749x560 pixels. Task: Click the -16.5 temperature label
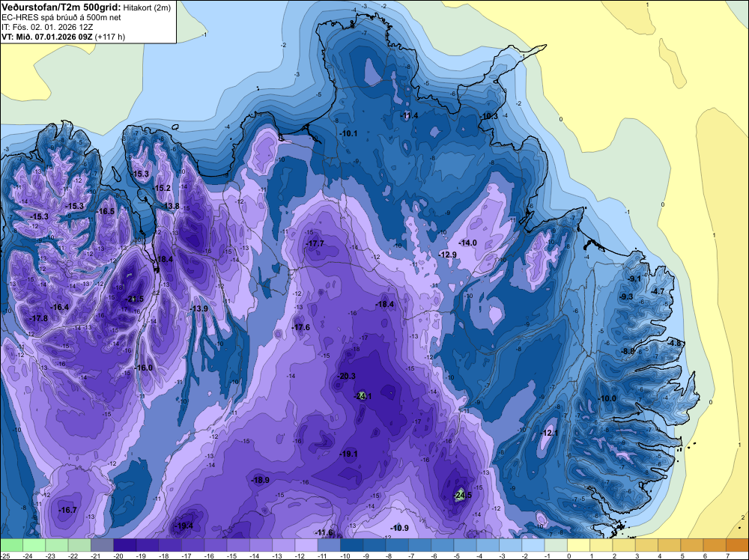pos(106,211)
